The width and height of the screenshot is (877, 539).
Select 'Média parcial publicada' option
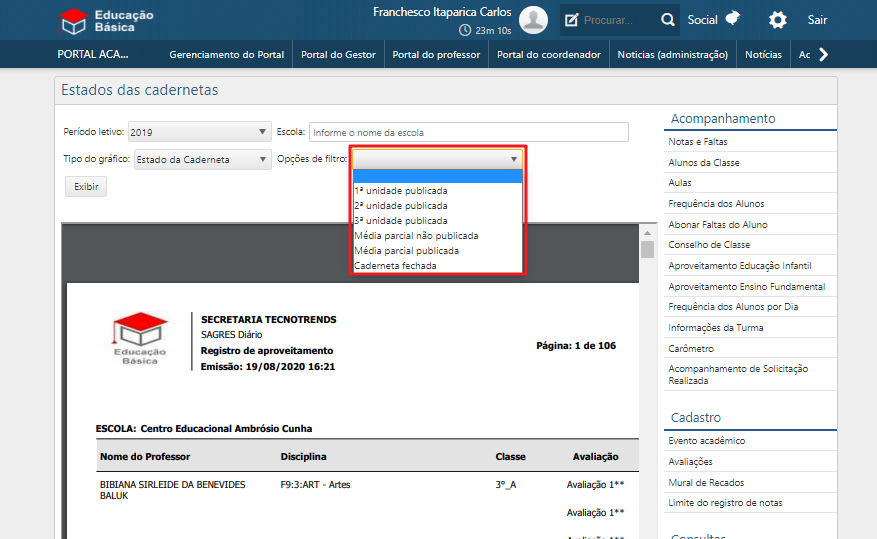tap(437, 251)
